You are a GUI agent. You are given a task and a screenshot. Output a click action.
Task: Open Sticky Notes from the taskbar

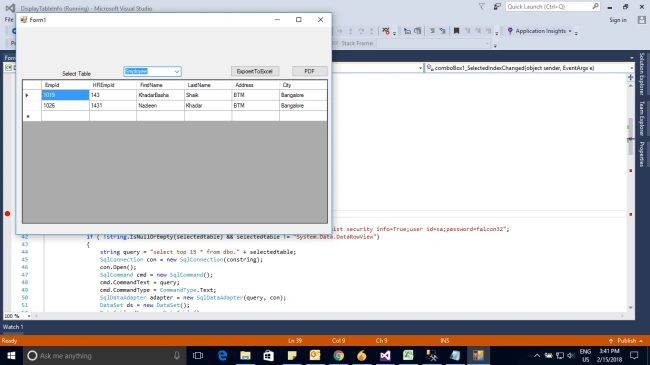click(x=292, y=355)
